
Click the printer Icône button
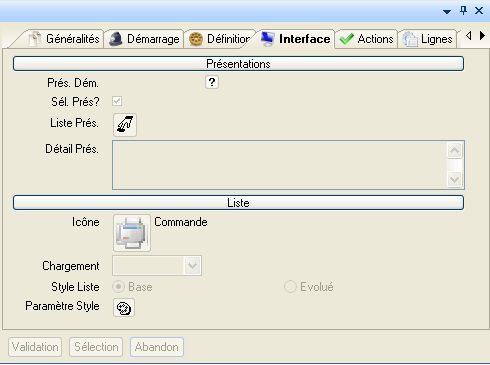click(x=132, y=233)
